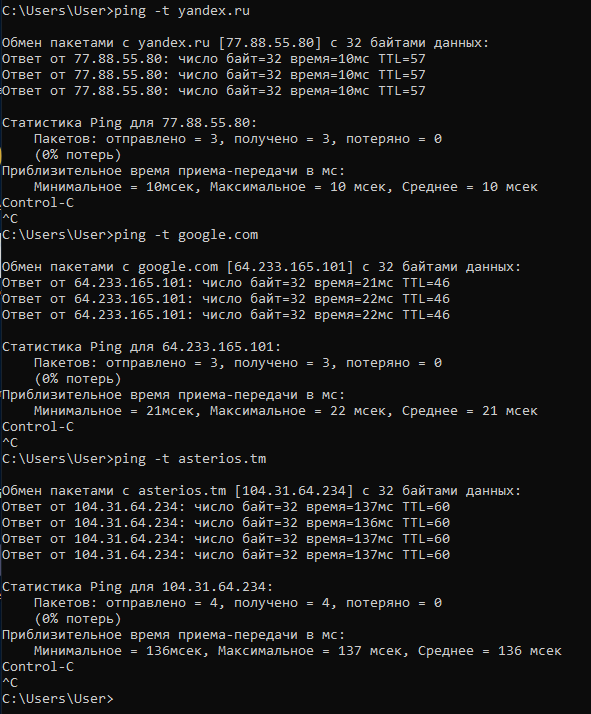Click the 'ping -t google.com' command line
591x714 pixels.
tap(130, 235)
